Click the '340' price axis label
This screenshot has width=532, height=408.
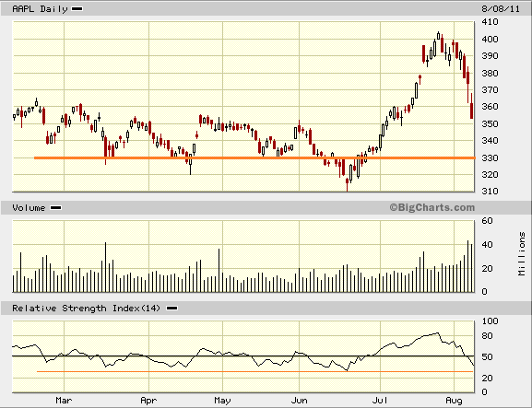coord(490,140)
